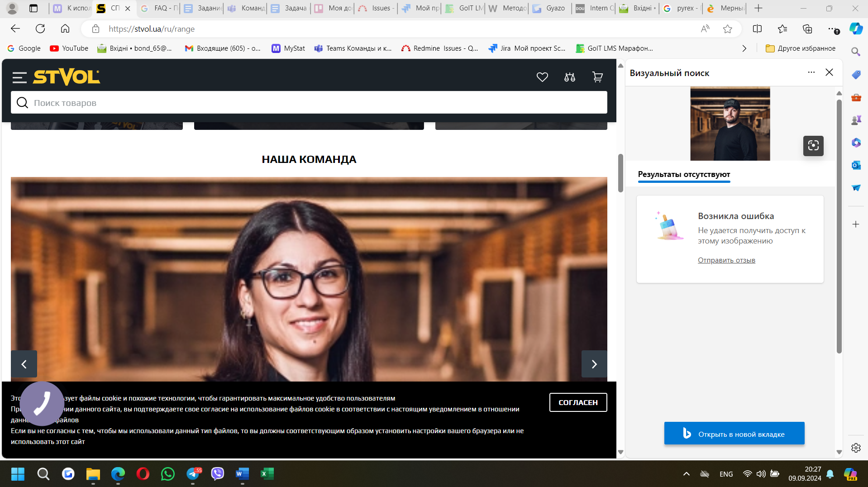
Task: Accept cookies with the СОГЛАСЕН button
Action: pos(578,402)
